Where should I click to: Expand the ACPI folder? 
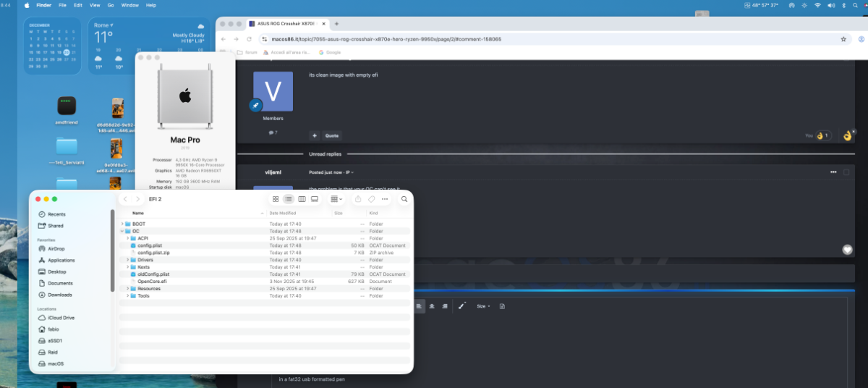(127, 238)
